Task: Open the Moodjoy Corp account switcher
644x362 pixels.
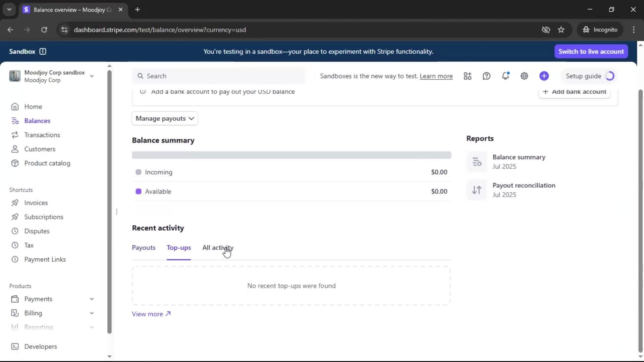Action: click(52, 76)
